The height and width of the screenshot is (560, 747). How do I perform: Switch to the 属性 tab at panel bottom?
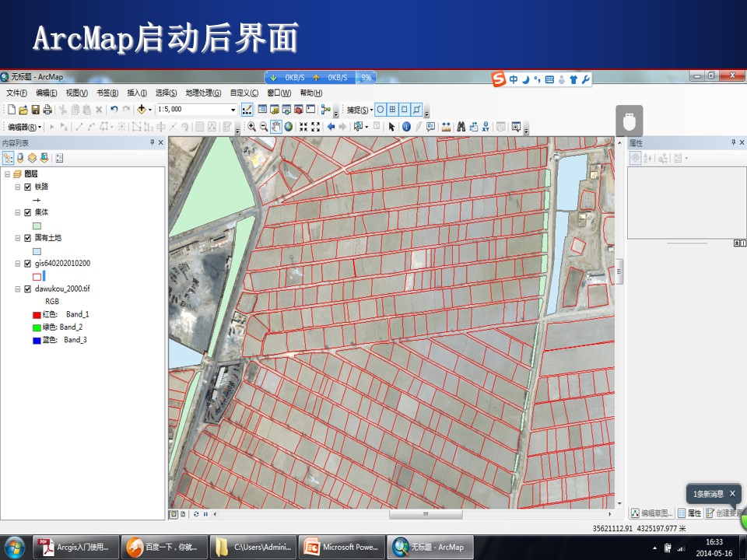tap(690, 513)
